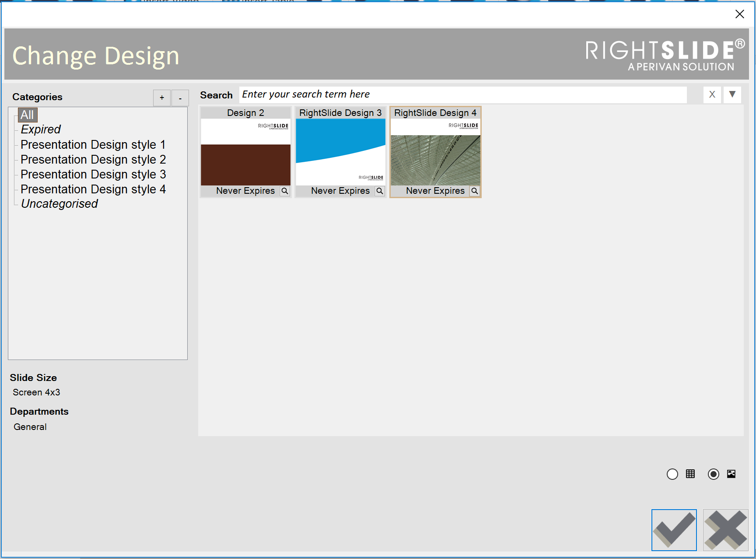Select the Design 2 brown thumbnail
Viewport: 756px width, 559px height.
pyautogui.click(x=245, y=152)
